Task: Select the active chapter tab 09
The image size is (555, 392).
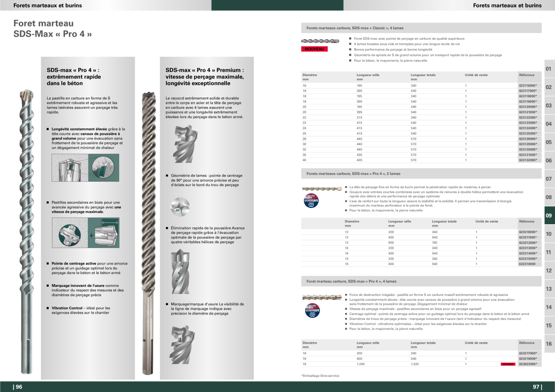Action: (549, 215)
